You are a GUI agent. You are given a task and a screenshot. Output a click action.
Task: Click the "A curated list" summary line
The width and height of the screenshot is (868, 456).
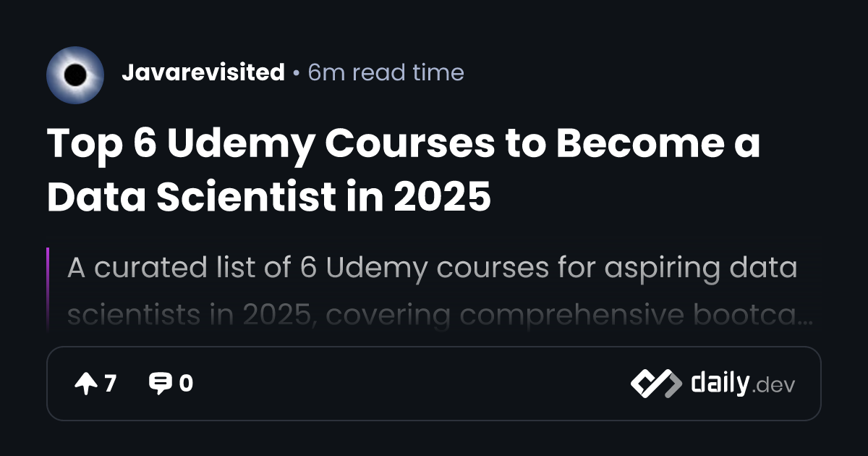point(432,268)
